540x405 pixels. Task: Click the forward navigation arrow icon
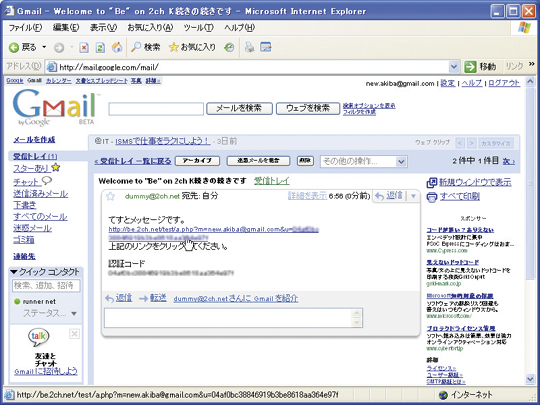[x=59, y=48]
